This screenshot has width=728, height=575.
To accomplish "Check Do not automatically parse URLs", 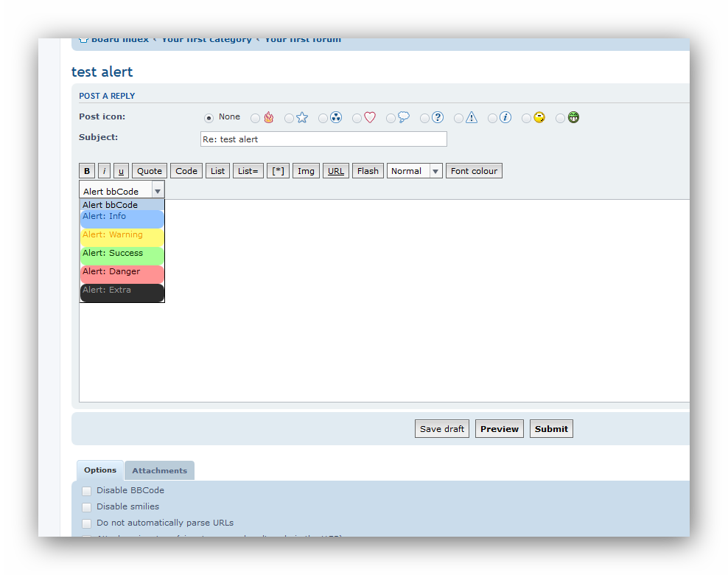I will click(x=86, y=523).
